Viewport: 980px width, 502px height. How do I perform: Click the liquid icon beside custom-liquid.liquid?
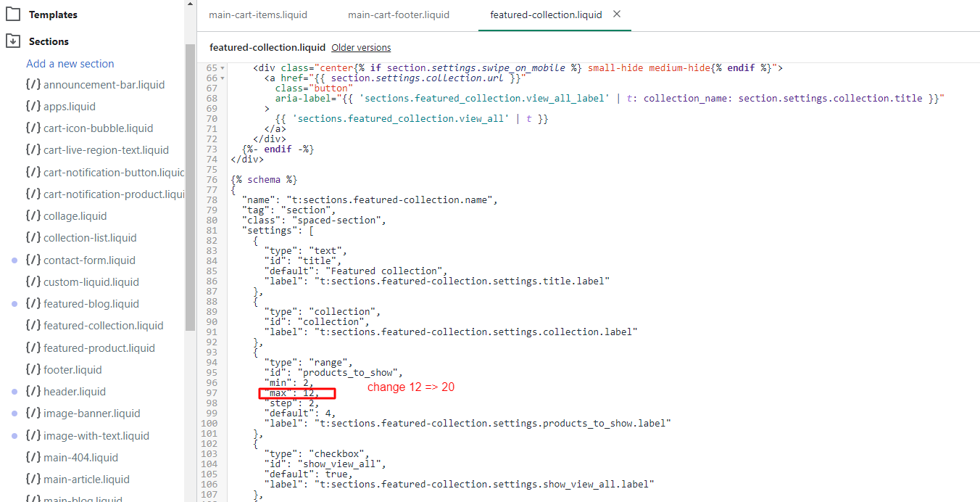tap(33, 282)
